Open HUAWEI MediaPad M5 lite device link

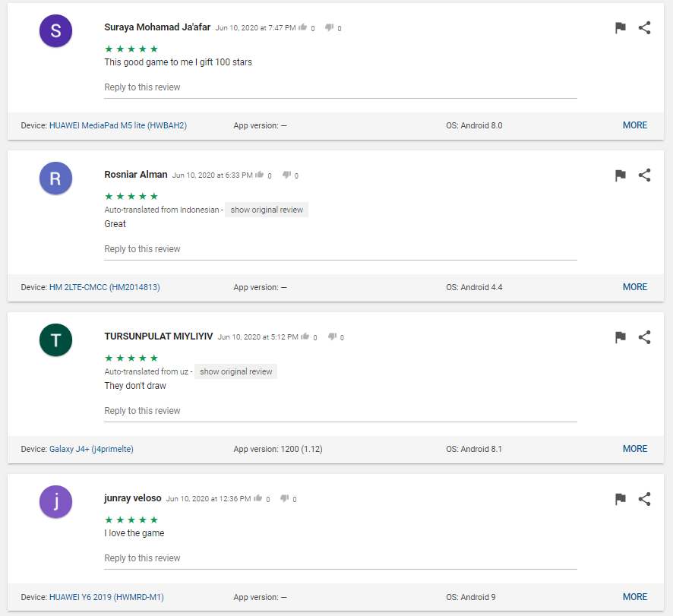click(x=118, y=126)
